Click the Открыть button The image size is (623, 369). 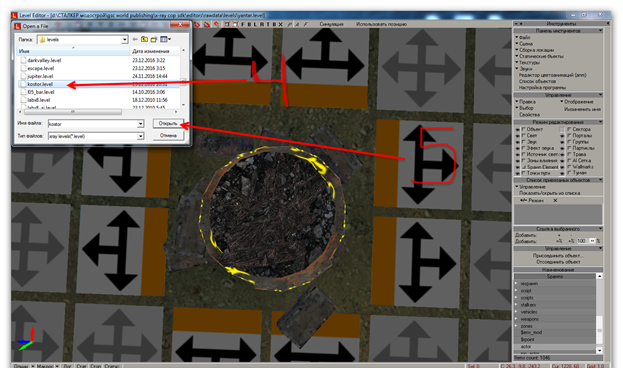(x=168, y=124)
